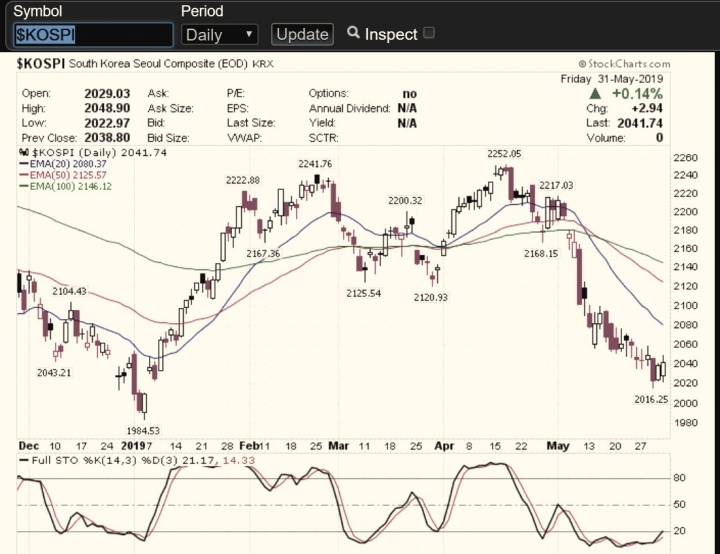Click the Open value 2029.03
The width and height of the screenshot is (720, 554).
[x=107, y=94]
